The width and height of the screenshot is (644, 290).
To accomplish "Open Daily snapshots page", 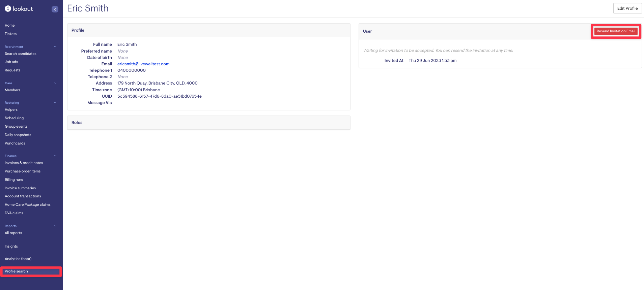I will [x=18, y=135].
